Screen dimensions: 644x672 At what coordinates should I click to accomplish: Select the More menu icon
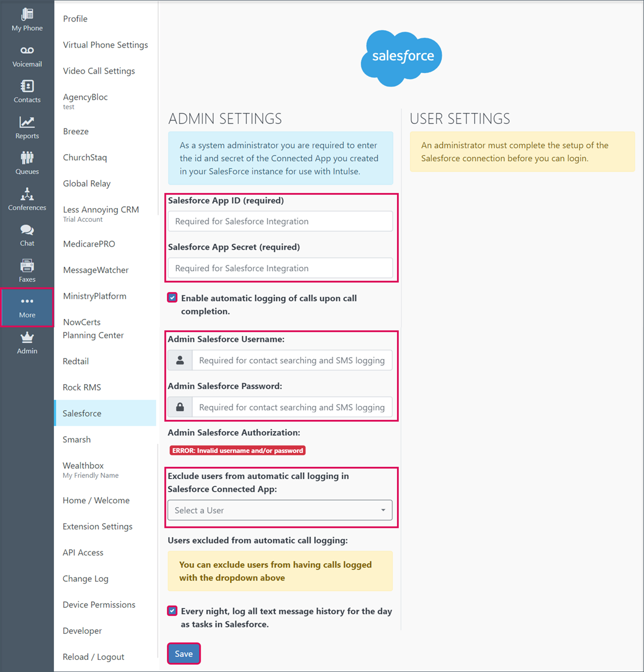pos(27,307)
